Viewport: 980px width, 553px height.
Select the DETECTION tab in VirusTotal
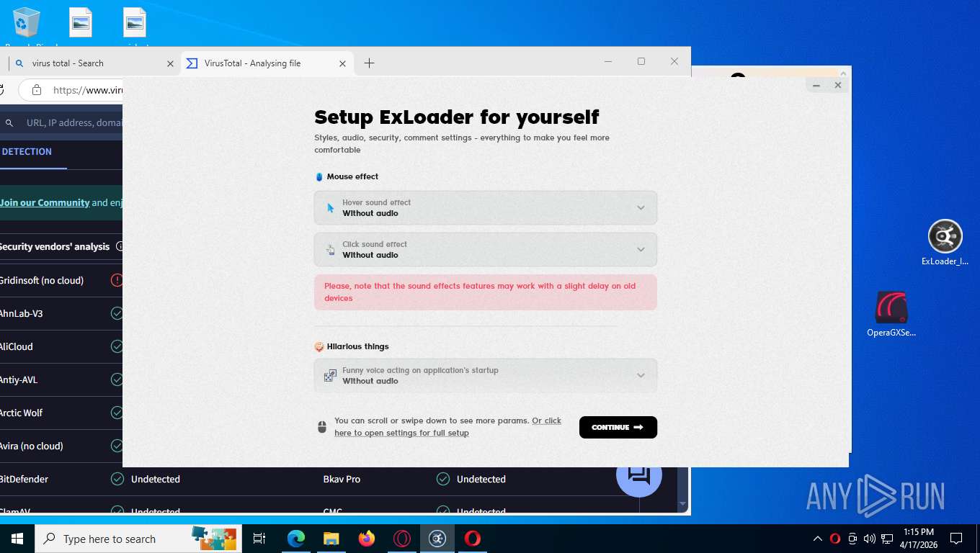click(27, 152)
